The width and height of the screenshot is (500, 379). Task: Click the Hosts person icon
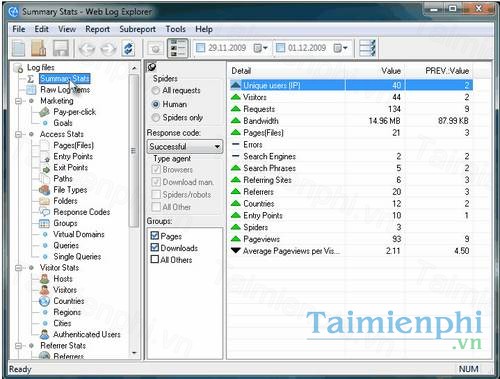pos(44,279)
